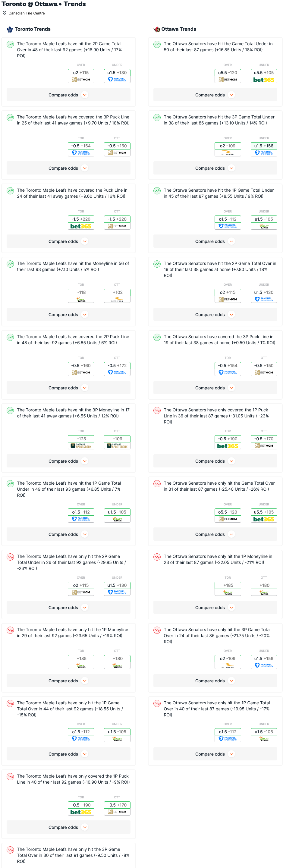283x868 pixels.
Task: Click the DraftKings logo under Toronto -118 moneyline
Action: 81,300
